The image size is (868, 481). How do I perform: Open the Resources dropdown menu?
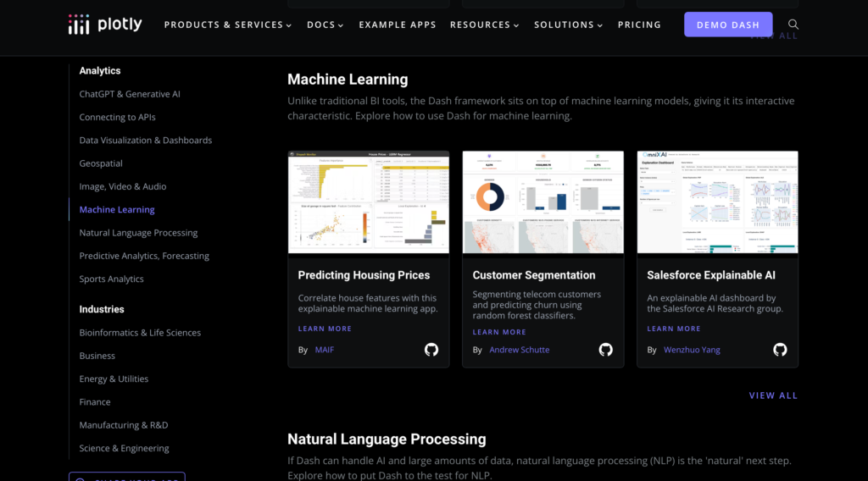(x=484, y=25)
